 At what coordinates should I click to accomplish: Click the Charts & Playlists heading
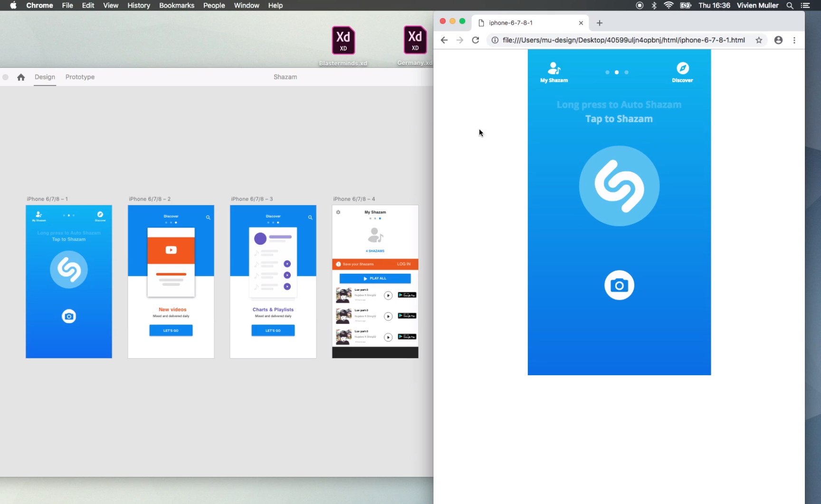click(x=273, y=309)
